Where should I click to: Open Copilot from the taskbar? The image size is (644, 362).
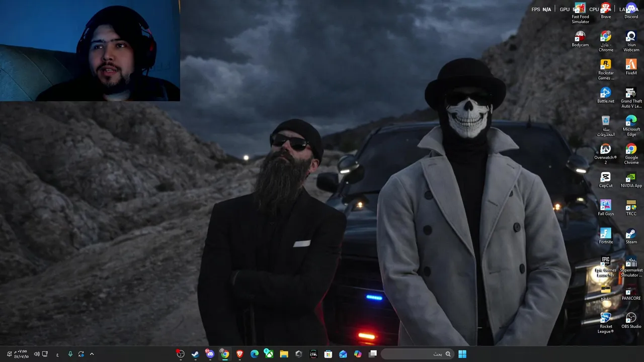click(358, 354)
